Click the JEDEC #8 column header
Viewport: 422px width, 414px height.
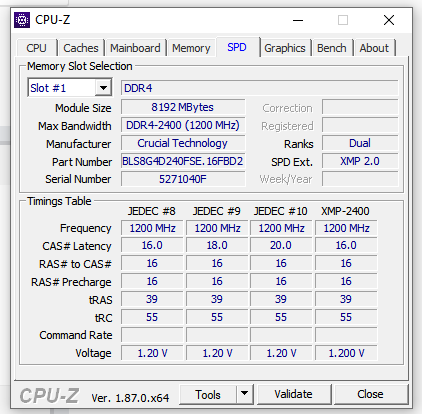click(x=152, y=211)
